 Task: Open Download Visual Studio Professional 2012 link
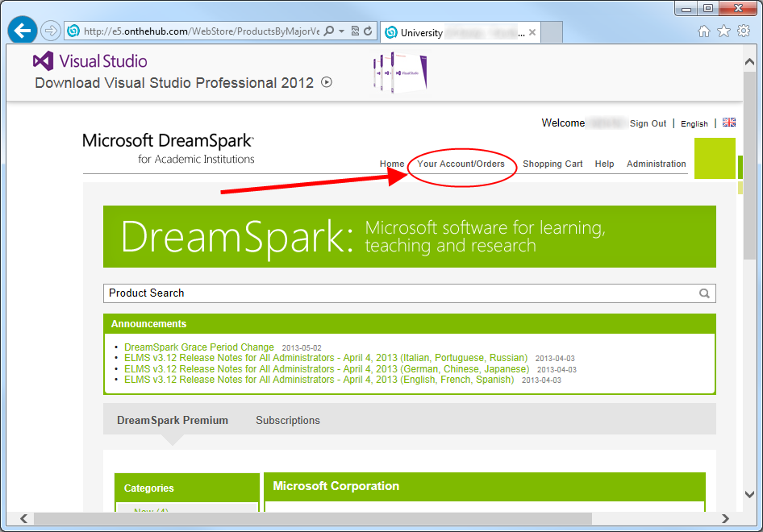tap(174, 83)
